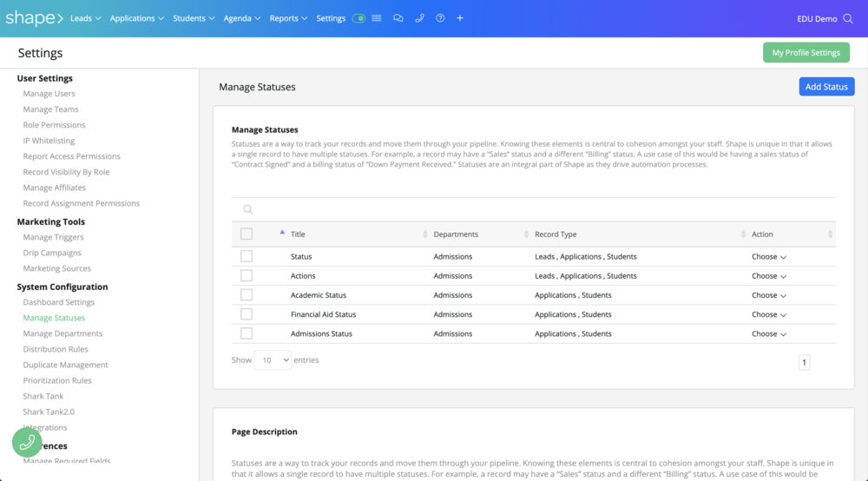This screenshot has height=481, width=868.
Task: Check the box for Academic Status row
Action: point(247,295)
